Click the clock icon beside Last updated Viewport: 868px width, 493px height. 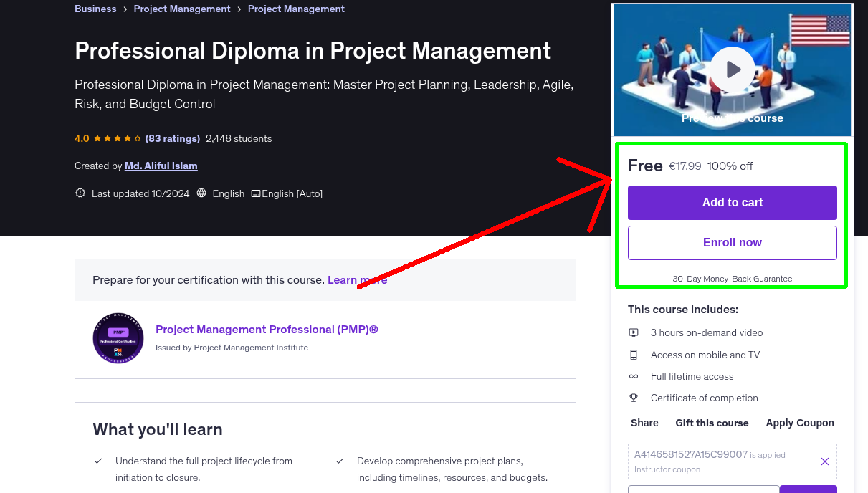click(80, 193)
